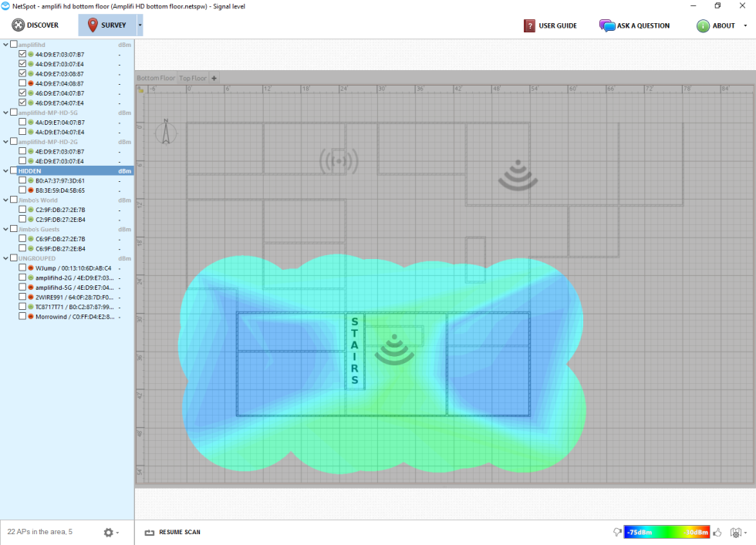
Task: Open the map settings icon with gear
Action: tap(736, 533)
